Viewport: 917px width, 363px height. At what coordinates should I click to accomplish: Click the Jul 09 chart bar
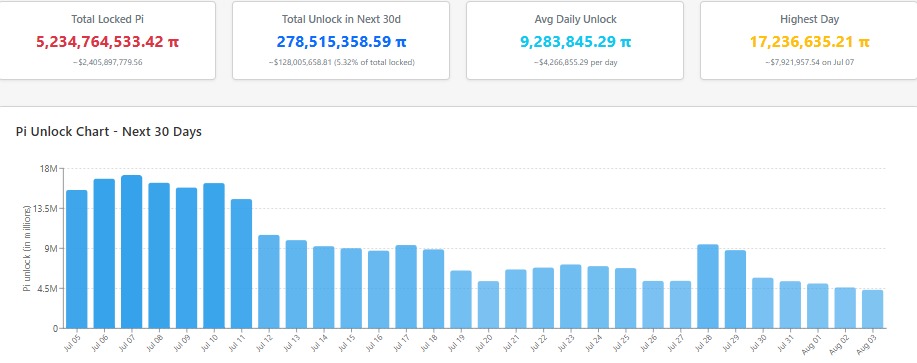click(x=187, y=258)
